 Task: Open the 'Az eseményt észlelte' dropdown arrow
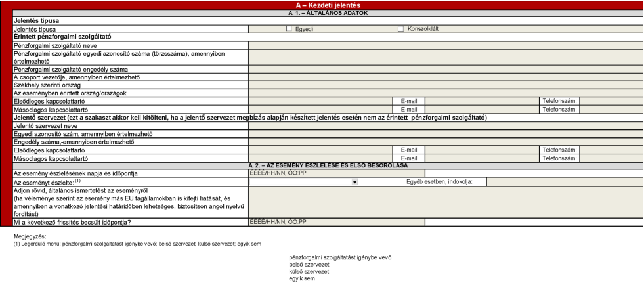click(355, 181)
